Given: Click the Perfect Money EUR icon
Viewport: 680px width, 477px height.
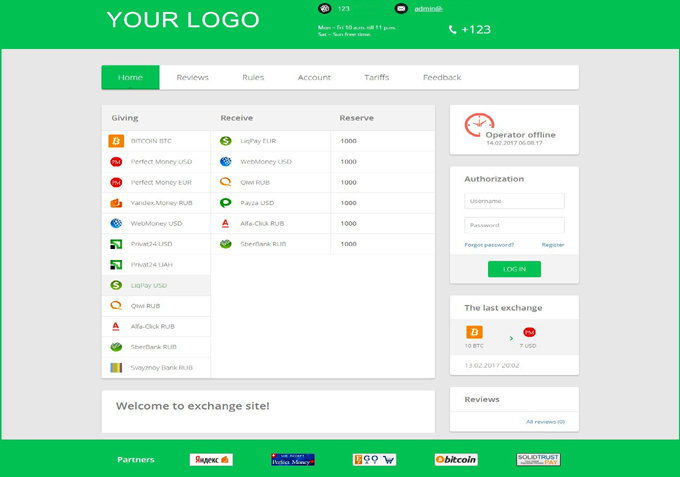Looking at the screenshot, I should tap(116, 183).
